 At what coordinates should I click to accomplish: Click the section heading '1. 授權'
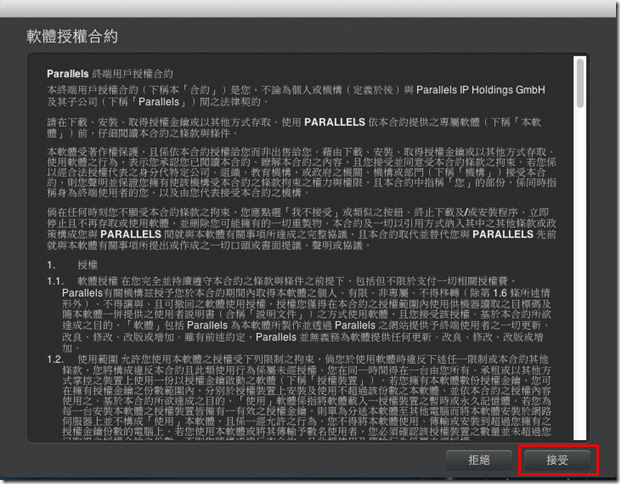click(72, 265)
